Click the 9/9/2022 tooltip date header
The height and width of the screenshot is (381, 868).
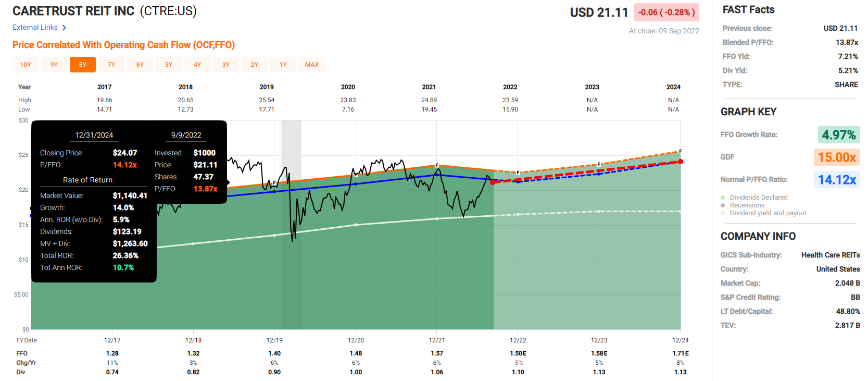[186, 135]
